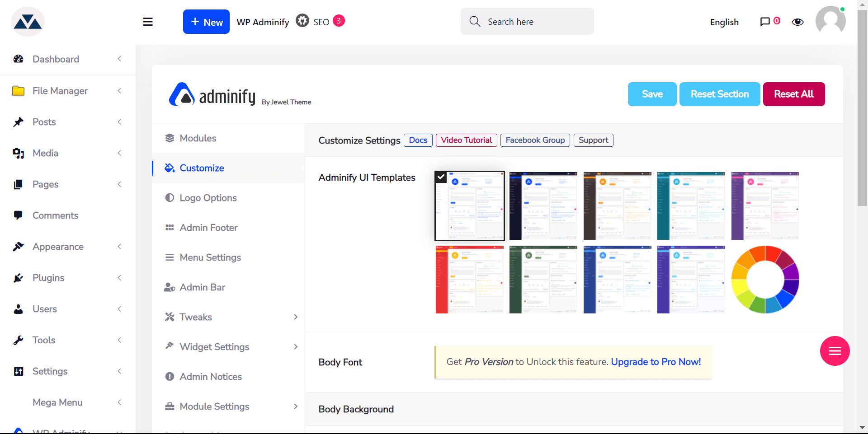Pick the custom color wheel template
The height and width of the screenshot is (434, 868).
pos(765,280)
